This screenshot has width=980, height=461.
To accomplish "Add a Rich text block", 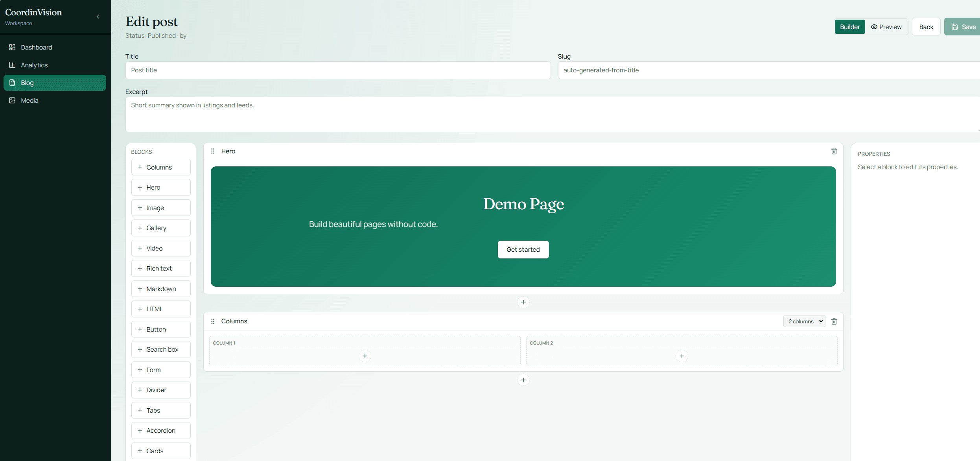I will pyautogui.click(x=161, y=269).
